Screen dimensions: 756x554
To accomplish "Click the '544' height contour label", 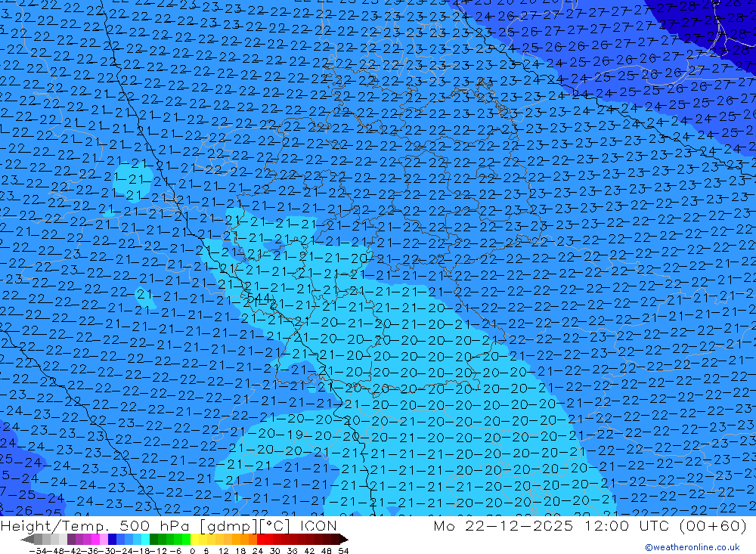I will [260, 298].
